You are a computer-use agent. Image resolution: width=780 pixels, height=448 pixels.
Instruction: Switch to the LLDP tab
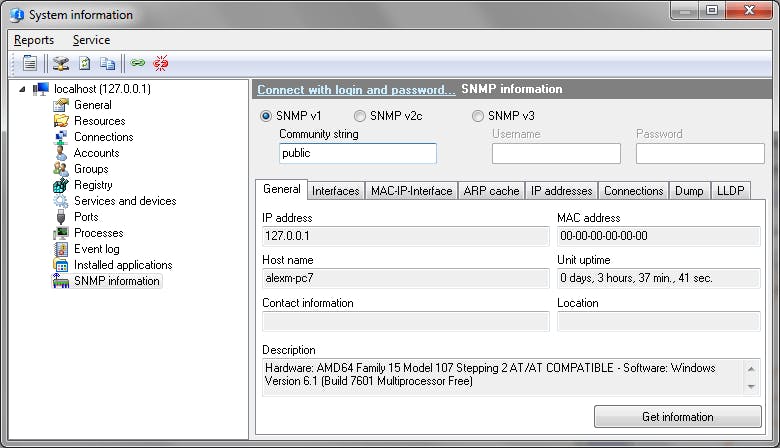730,191
